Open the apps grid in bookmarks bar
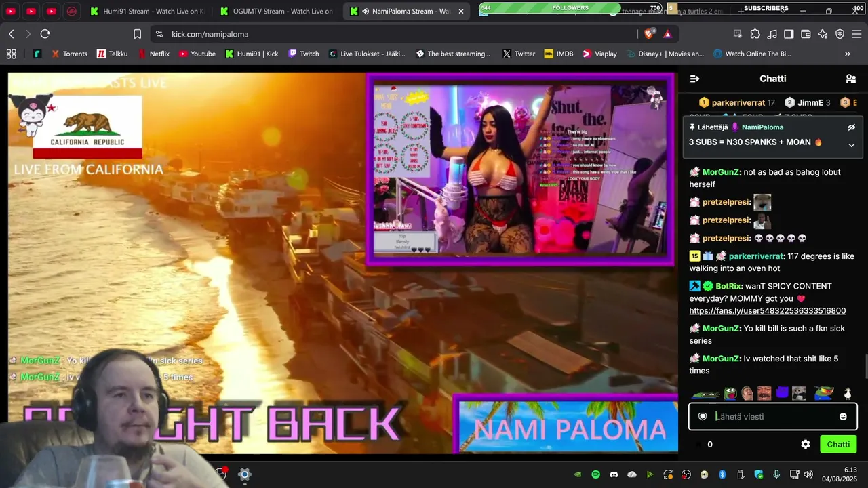 [11, 54]
